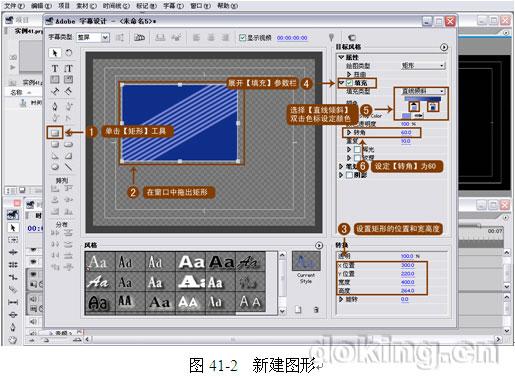
Task: Open the 时间线(S) menu
Action: [116, 6]
